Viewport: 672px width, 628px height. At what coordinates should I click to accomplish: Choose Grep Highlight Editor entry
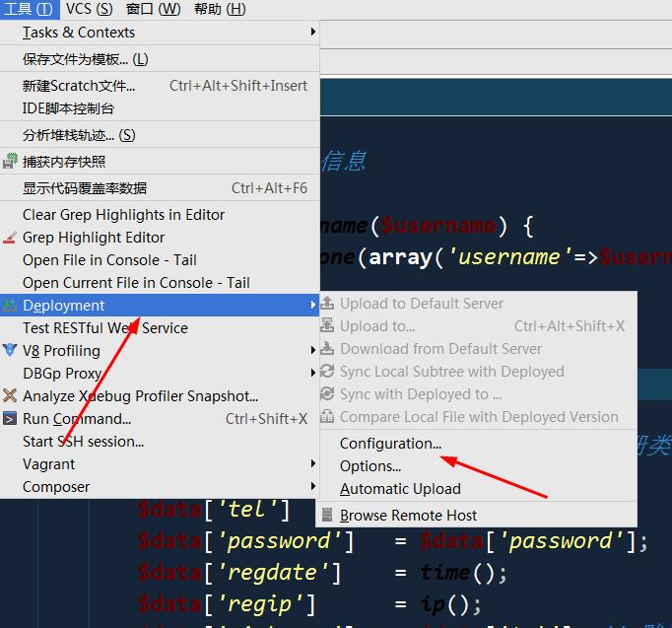point(160,238)
